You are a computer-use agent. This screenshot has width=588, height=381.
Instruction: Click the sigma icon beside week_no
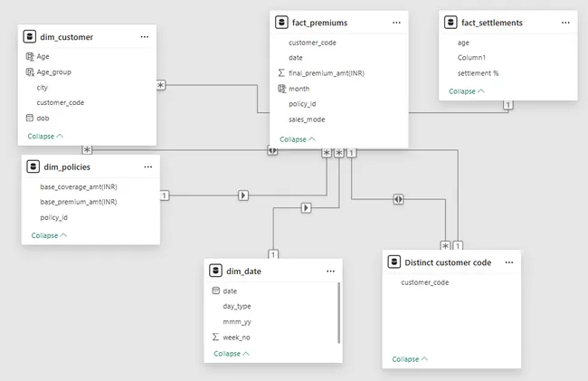215,337
